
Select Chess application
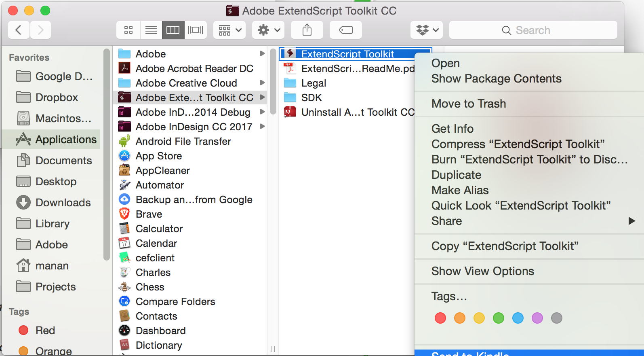(x=190, y=287)
